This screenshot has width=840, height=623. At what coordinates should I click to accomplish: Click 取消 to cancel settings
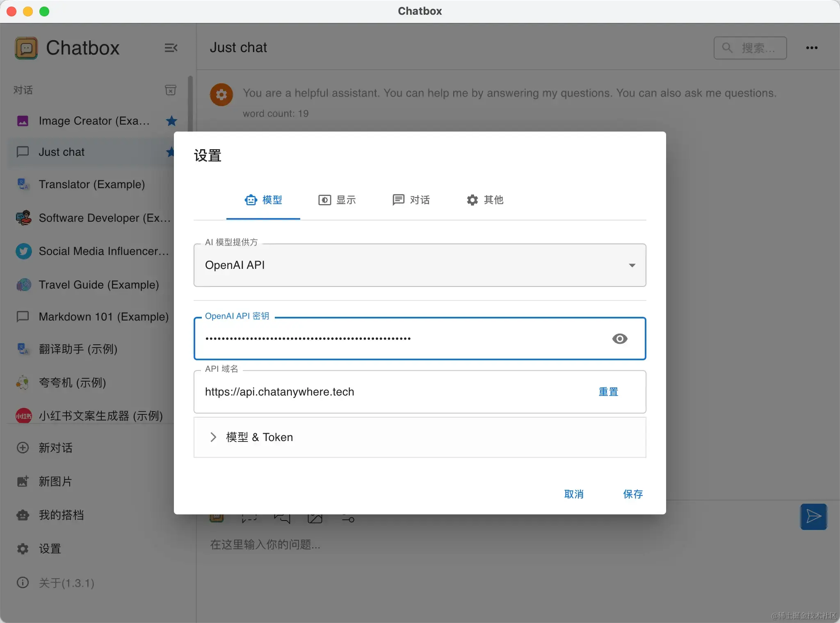[574, 494]
